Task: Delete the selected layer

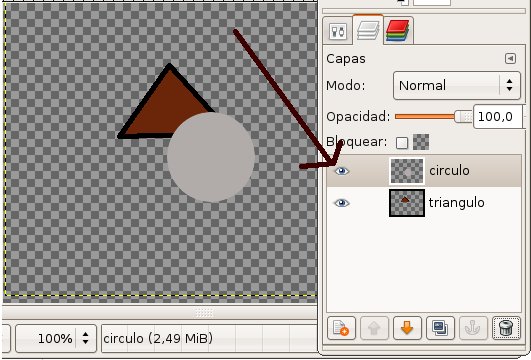Action: [506, 328]
